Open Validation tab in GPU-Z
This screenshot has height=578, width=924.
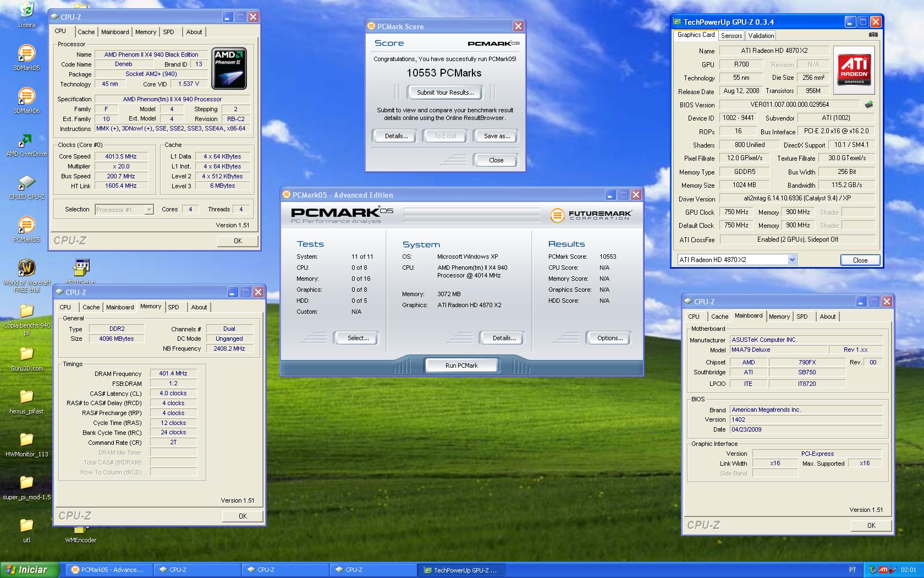click(761, 35)
